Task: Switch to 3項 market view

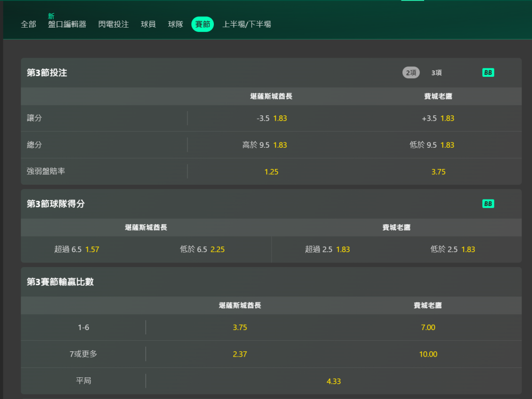Action: (x=436, y=72)
